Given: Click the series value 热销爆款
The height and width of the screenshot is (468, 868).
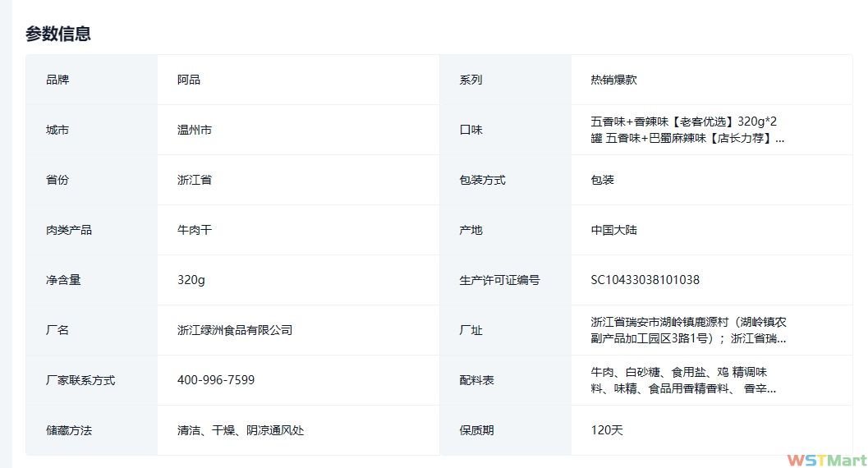Looking at the screenshot, I should [x=613, y=80].
